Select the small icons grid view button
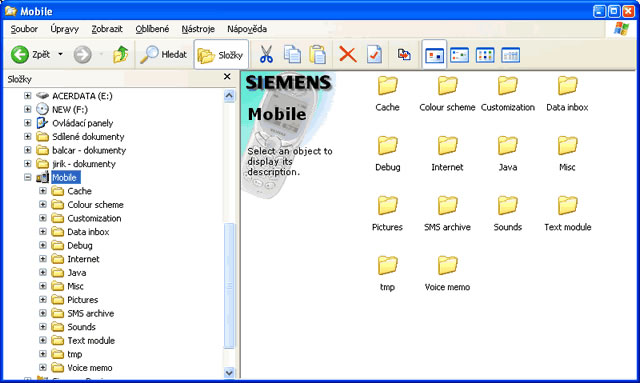Viewport: 640px width, 383px height. (485, 55)
